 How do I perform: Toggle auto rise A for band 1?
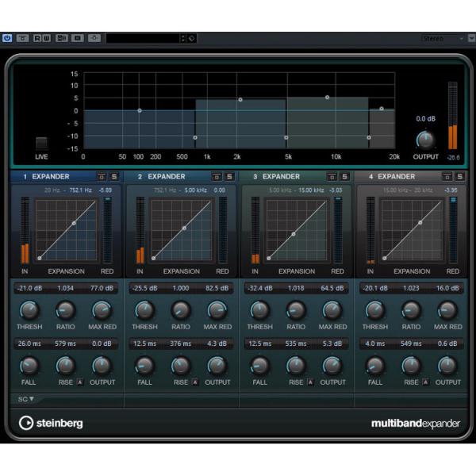click(79, 382)
